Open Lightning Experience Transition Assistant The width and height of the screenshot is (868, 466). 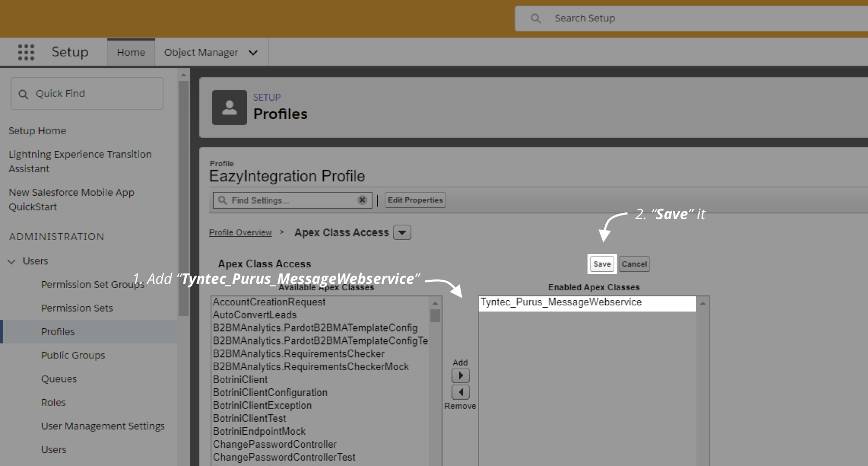pyautogui.click(x=80, y=162)
